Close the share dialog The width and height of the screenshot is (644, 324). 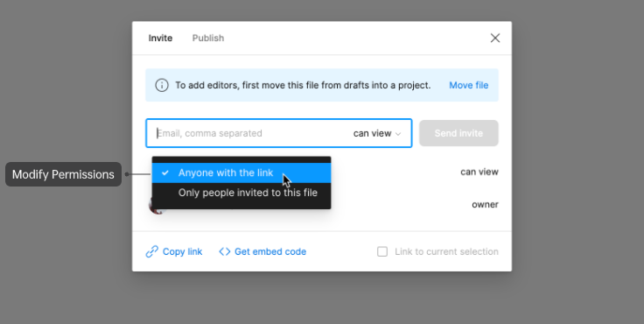[x=495, y=38]
